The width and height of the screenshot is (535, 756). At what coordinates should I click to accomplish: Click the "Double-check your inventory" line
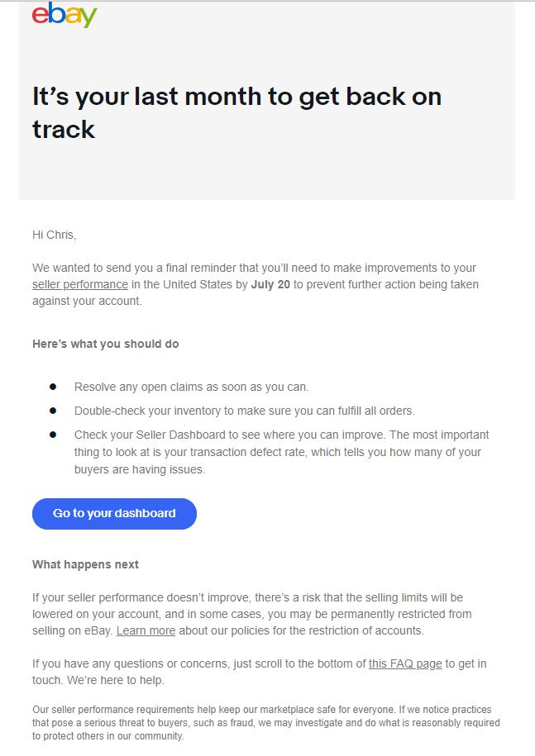coord(244,411)
